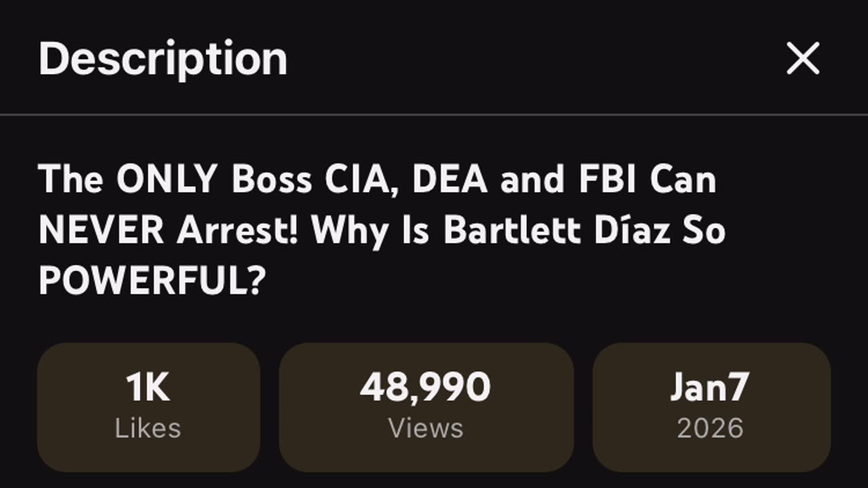Close the Description panel with the X
The image size is (868, 488).
pos(803,58)
